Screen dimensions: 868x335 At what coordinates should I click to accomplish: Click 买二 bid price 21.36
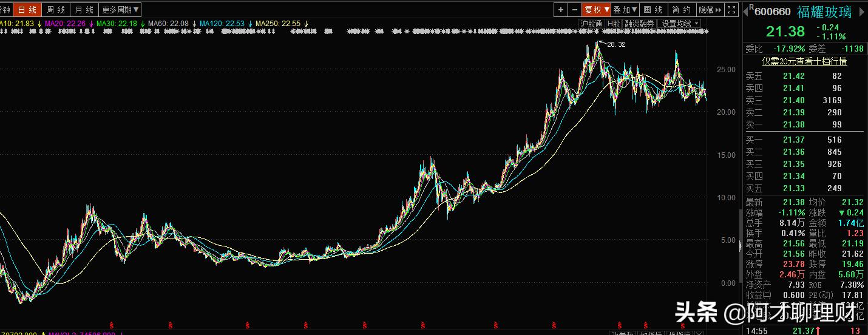(793, 152)
